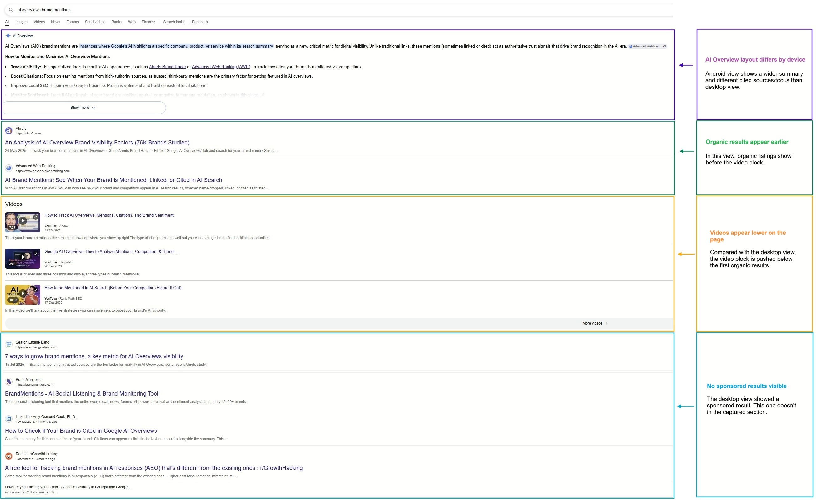Screen dimensions: 824x504
Task: Open the Books tab
Action: click(x=117, y=22)
